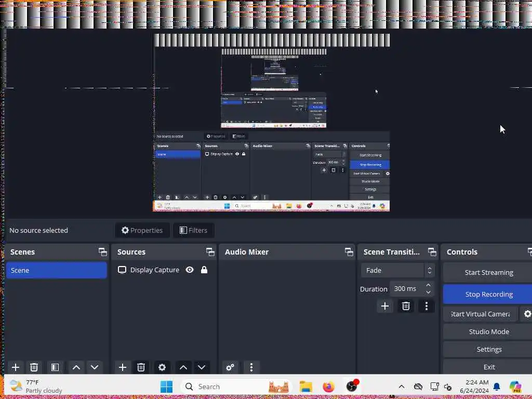Move the source down in the Sources panel
The image size is (532, 399).
coord(202,367)
